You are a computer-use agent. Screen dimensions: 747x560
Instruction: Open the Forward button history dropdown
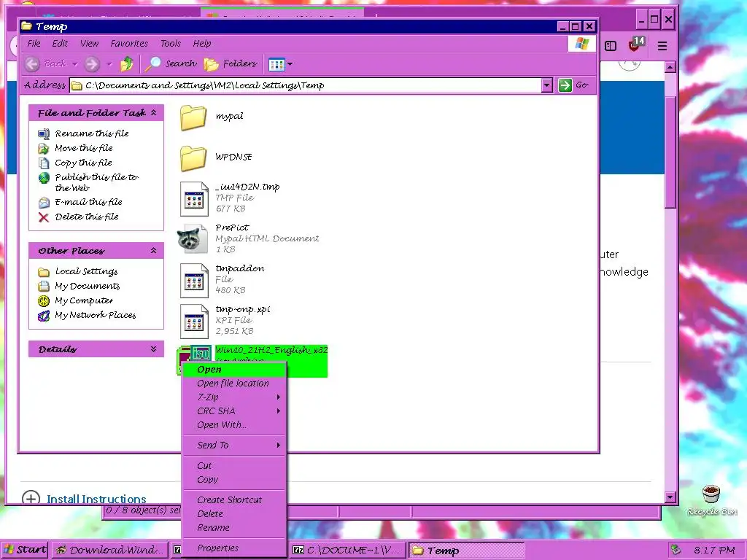click(109, 64)
